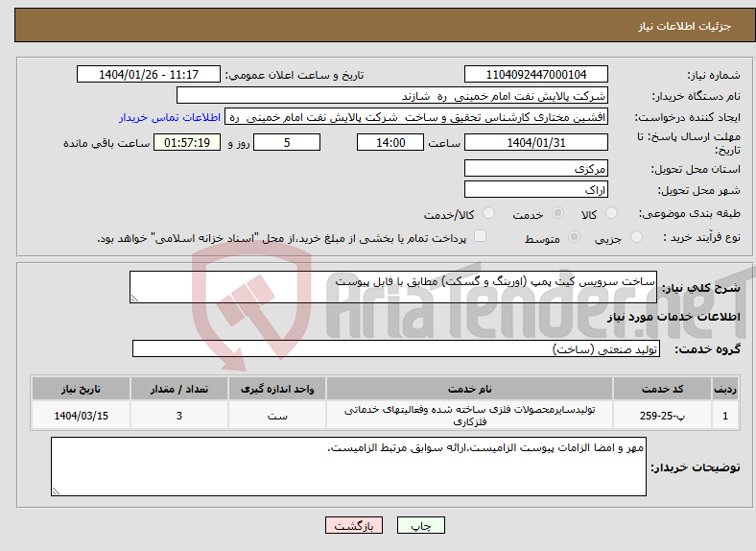The height and width of the screenshot is (551, 756).
Task: Click the بازگشت (back) button
Action: [354, 525]
